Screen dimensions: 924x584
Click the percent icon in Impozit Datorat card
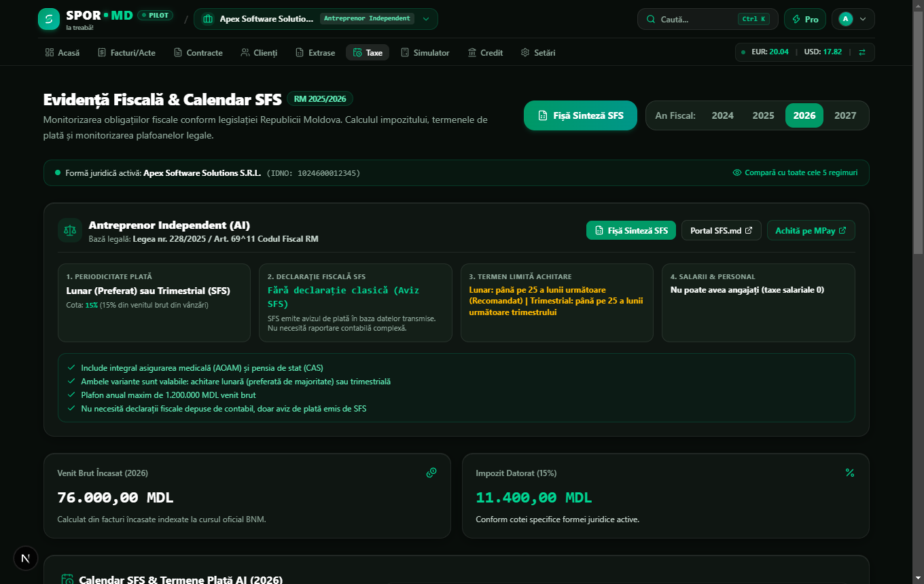tap(850, 473)
